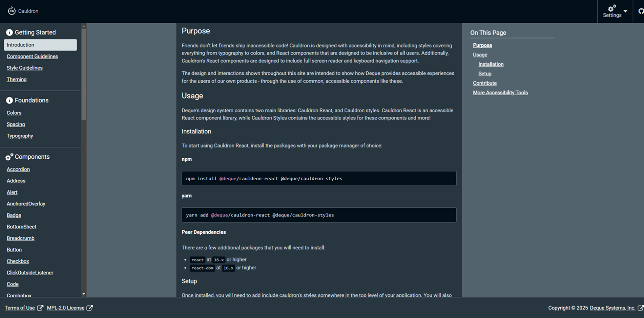Click the Setup heading in content

[x=189, y=281]
